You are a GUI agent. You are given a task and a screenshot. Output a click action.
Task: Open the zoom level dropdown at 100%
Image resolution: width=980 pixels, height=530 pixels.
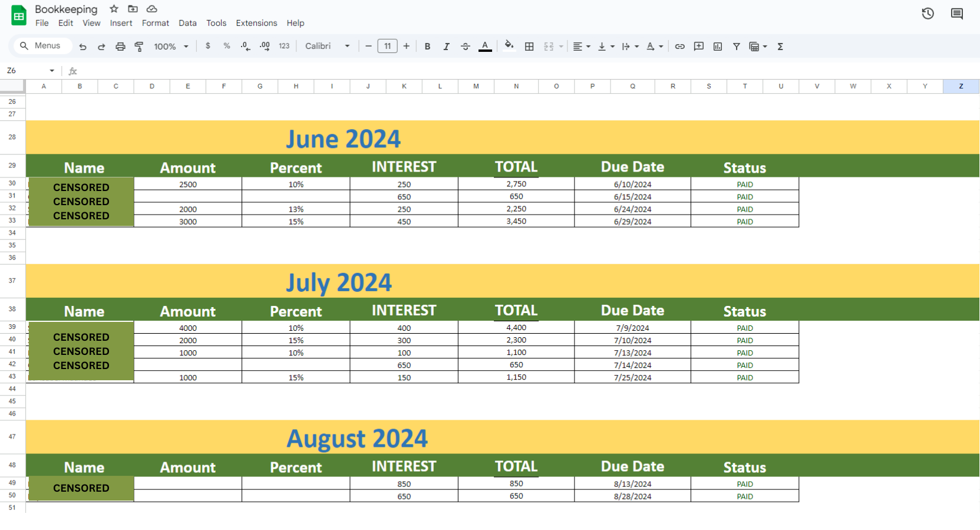coord(171,47)
